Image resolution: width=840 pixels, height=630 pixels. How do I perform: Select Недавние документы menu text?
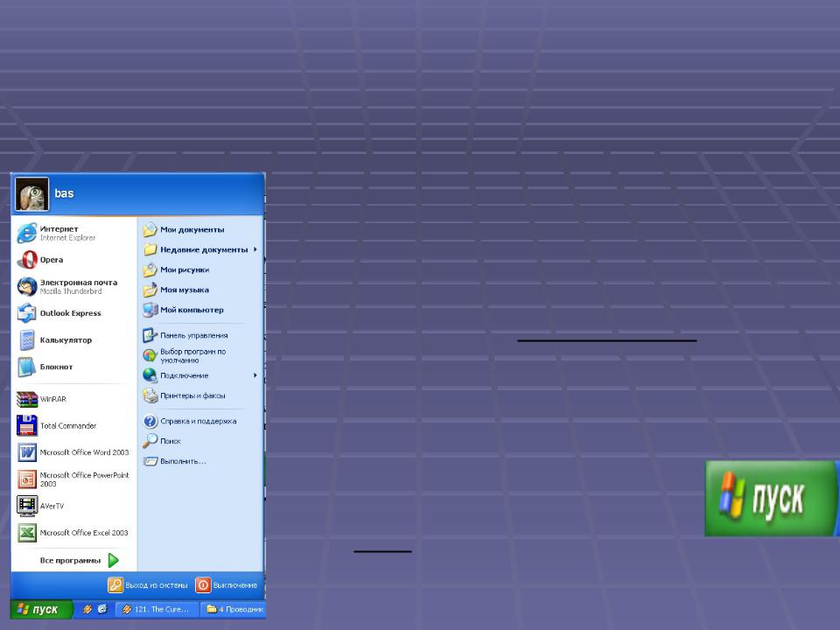tap(204, 249)
